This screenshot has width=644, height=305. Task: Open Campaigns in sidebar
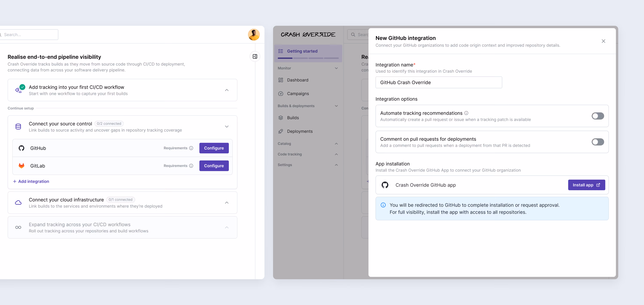click(308, 94)
